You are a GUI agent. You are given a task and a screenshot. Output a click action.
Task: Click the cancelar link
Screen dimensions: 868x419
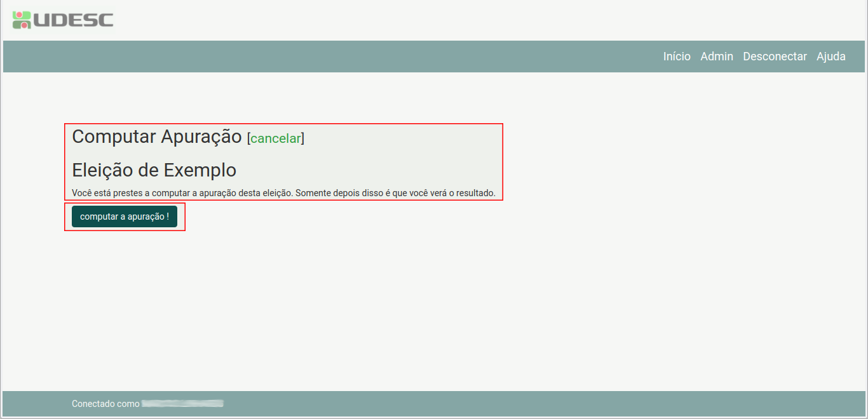(275, 138)
